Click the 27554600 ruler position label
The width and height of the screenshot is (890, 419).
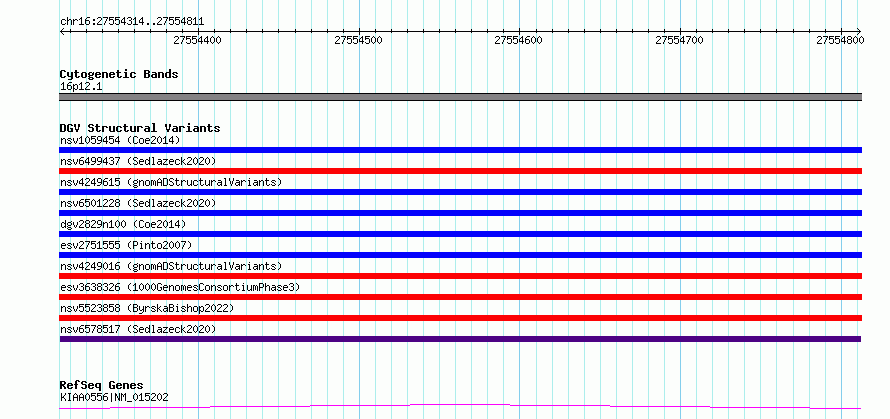tap(519, 40)
